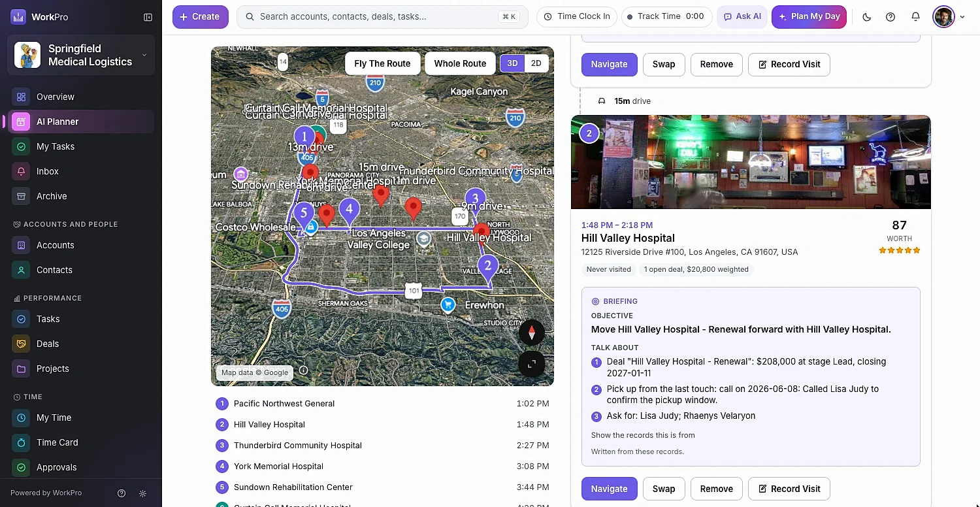Expand map to fullscreen

[x=532, y=364]
